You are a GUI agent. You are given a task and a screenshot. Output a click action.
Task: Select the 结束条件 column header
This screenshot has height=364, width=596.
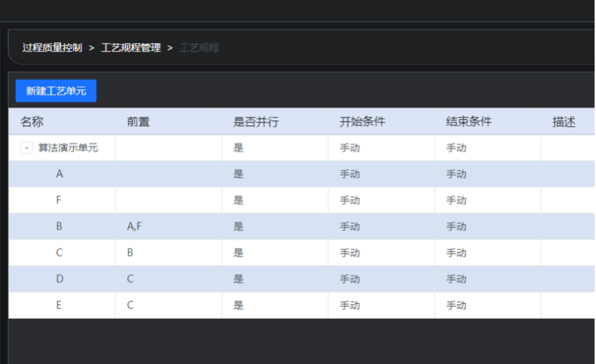[x=468, y=122]
